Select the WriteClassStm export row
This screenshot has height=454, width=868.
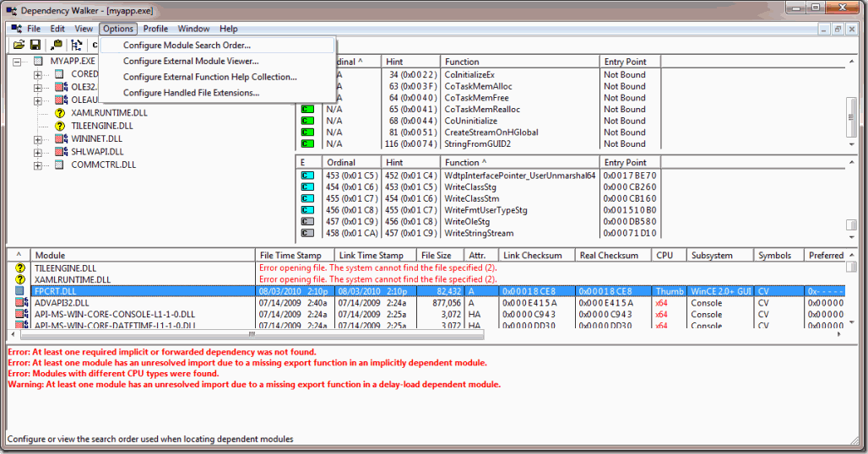click(x=480, y=198)
